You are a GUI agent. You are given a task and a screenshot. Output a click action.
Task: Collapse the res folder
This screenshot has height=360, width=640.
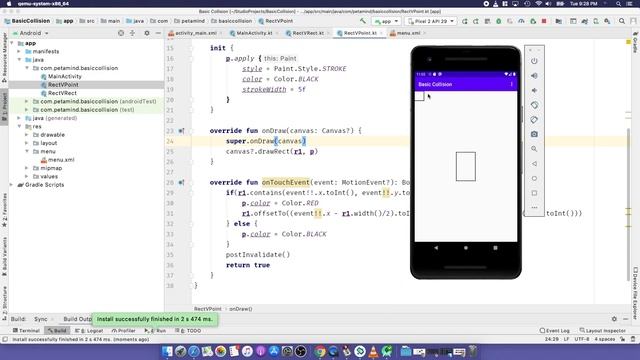19,127
